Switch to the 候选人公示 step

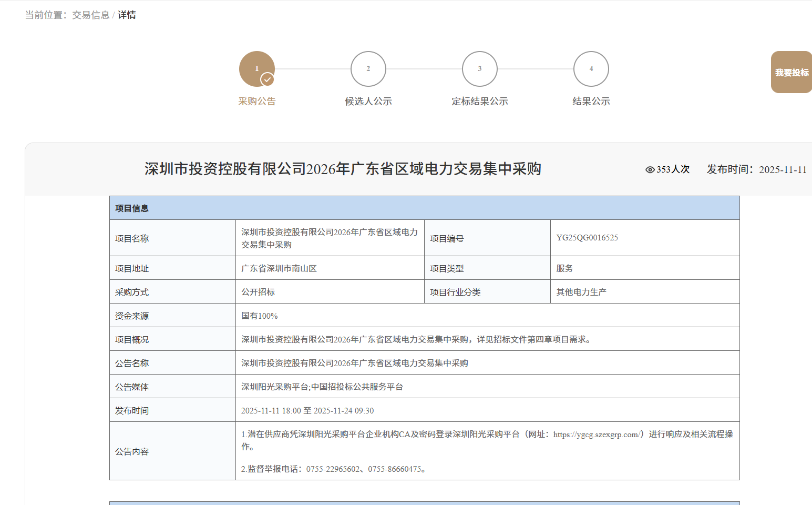(368, 102)
